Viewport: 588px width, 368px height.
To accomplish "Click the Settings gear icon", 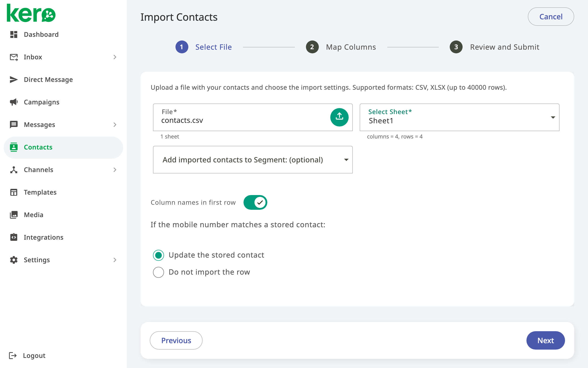I will click(x=14, y=260).
